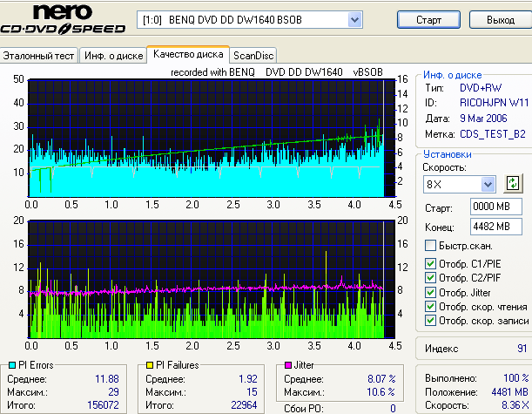Click the Nero CD-DVD Speed logo
The image size is (532, 414).
(x=63, y=18)
